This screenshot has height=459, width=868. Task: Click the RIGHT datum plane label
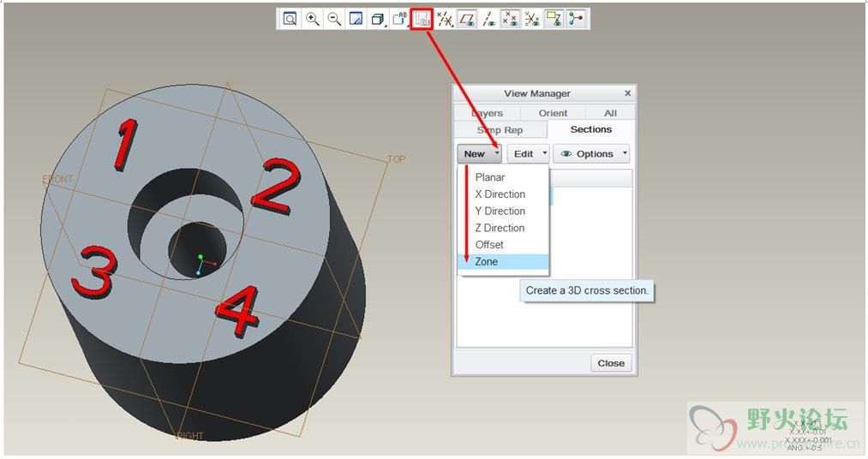point(190,436)
